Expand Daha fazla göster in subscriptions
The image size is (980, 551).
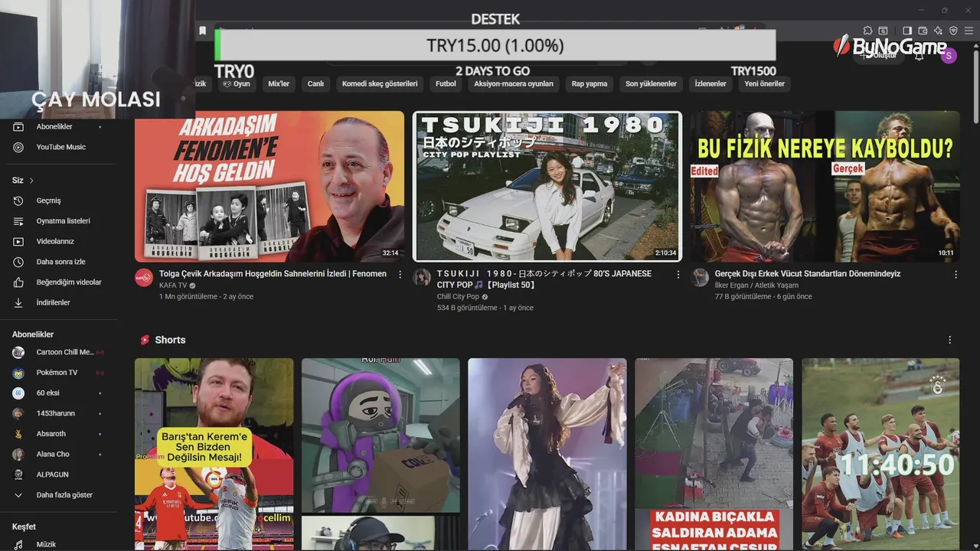tap(59, 495)
